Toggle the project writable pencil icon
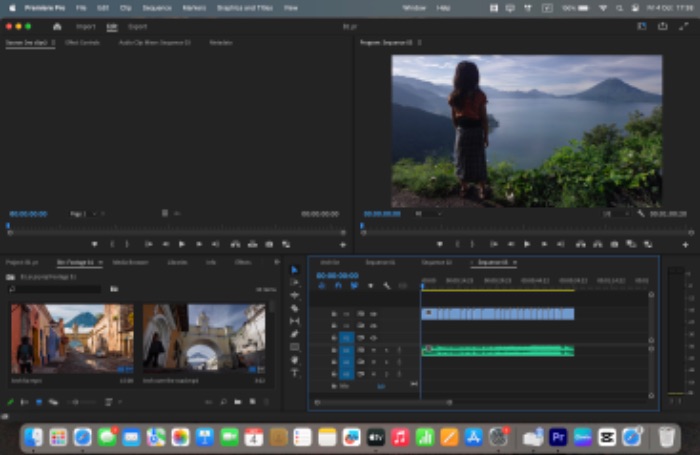 [10, 402]
